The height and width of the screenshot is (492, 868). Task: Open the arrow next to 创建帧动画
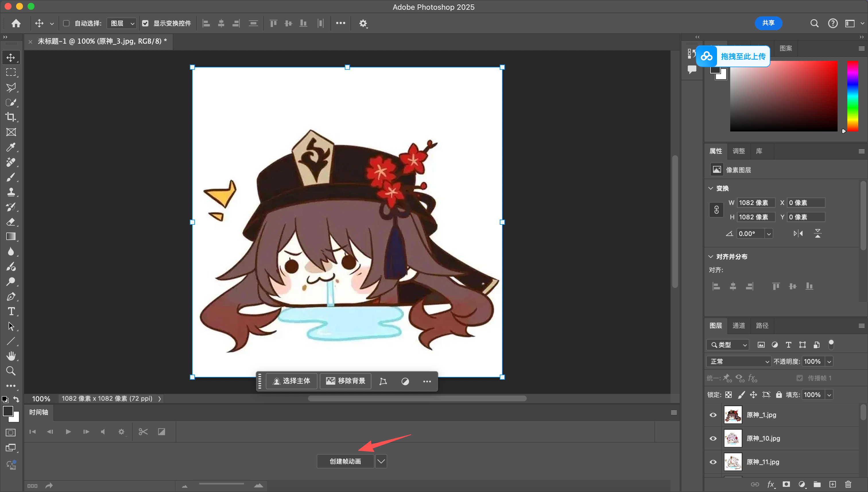[x=381, y=461]
